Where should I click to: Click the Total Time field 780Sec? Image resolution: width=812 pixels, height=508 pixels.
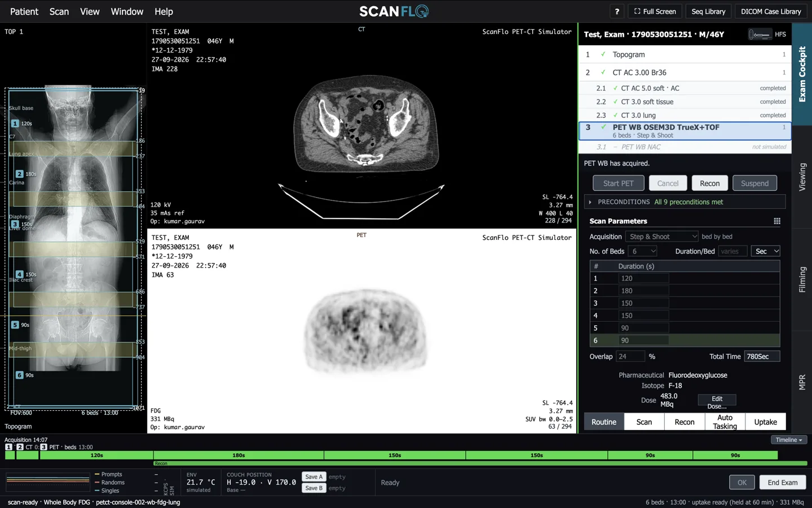coord(762,356)
